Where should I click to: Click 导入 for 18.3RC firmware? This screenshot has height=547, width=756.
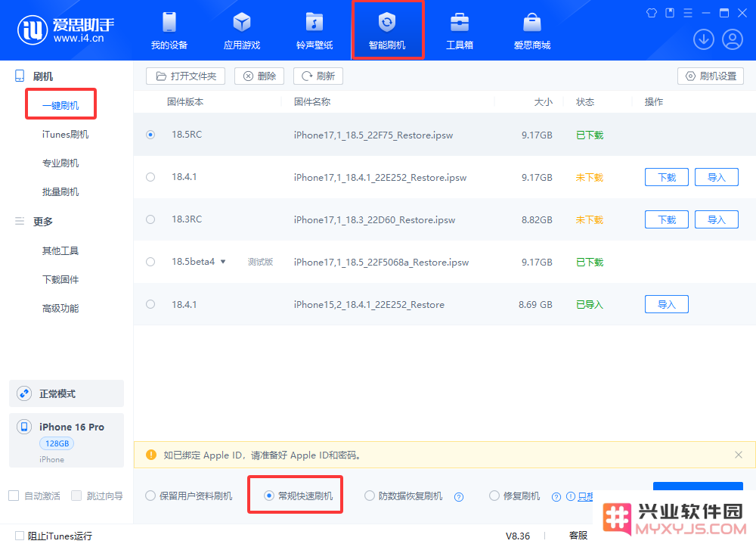(717, 219)
